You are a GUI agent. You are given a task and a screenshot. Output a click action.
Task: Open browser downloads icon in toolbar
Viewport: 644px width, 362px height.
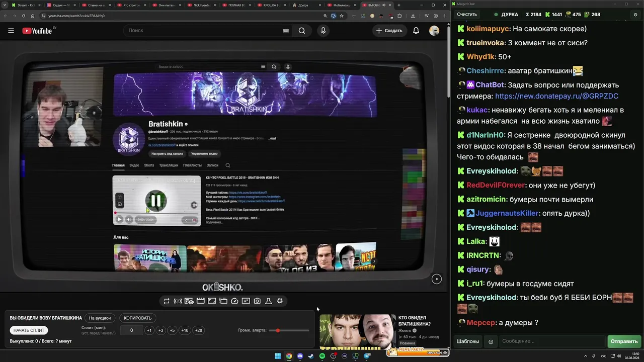coord(413,16)
